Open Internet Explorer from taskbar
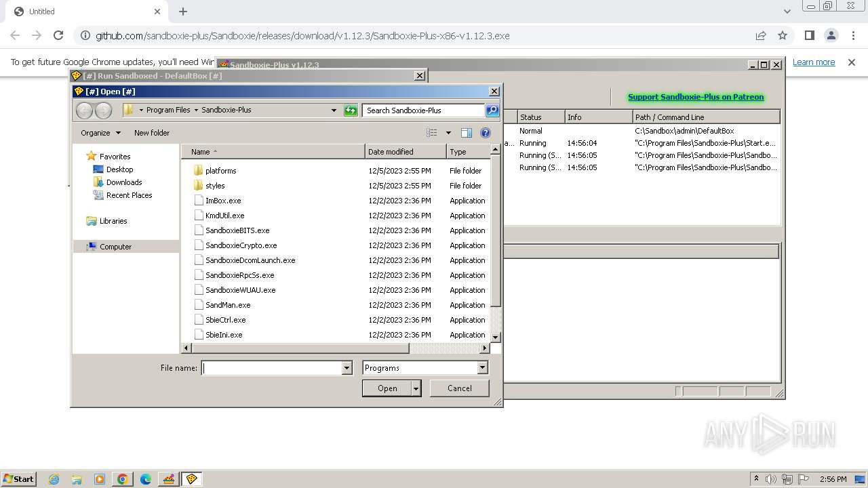The image size is (868, 488). (x=54, y=479)
